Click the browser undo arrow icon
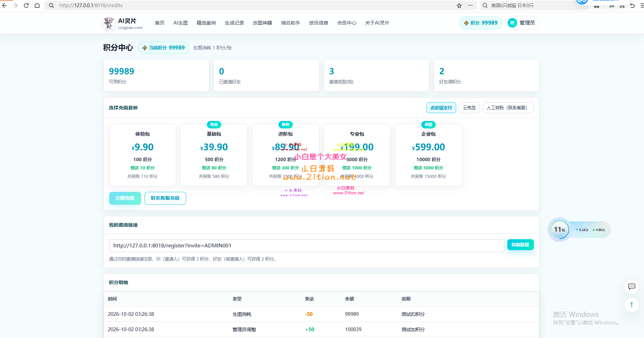The width and height of the screenshot is (644, 338). click(x=632, y=6)
